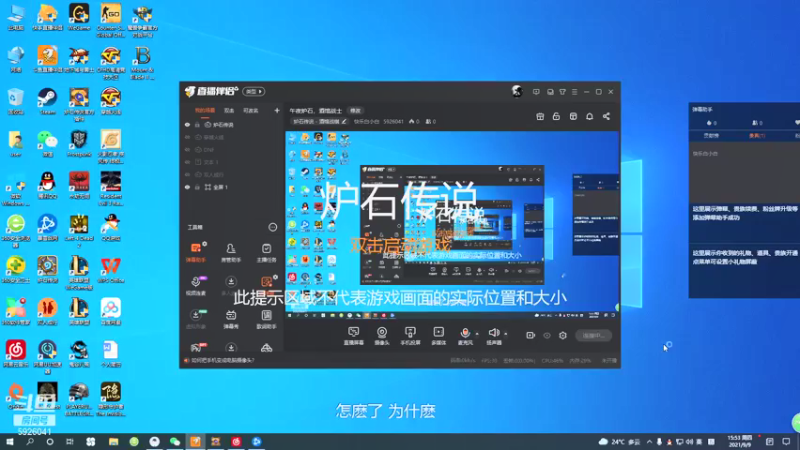Viewport: 800px width, 450px height.
Task: Open the 弹幕秀 tool
Action: click(231, 319)
